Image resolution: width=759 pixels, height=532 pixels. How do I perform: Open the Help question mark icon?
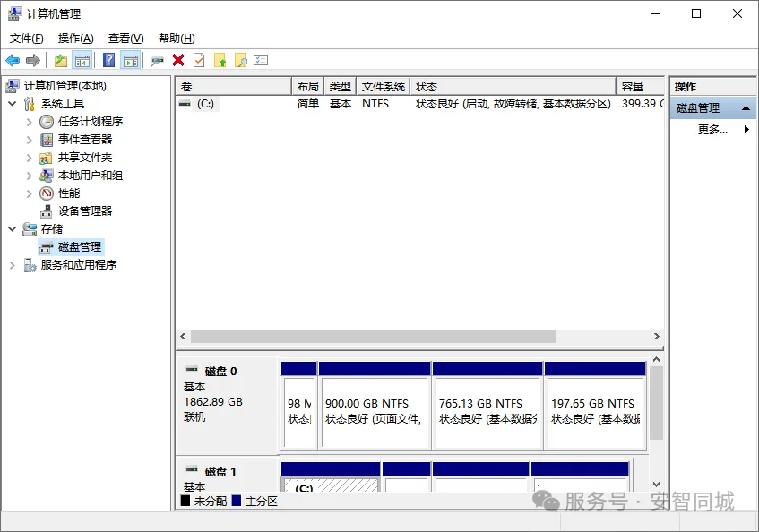(109, 61)
